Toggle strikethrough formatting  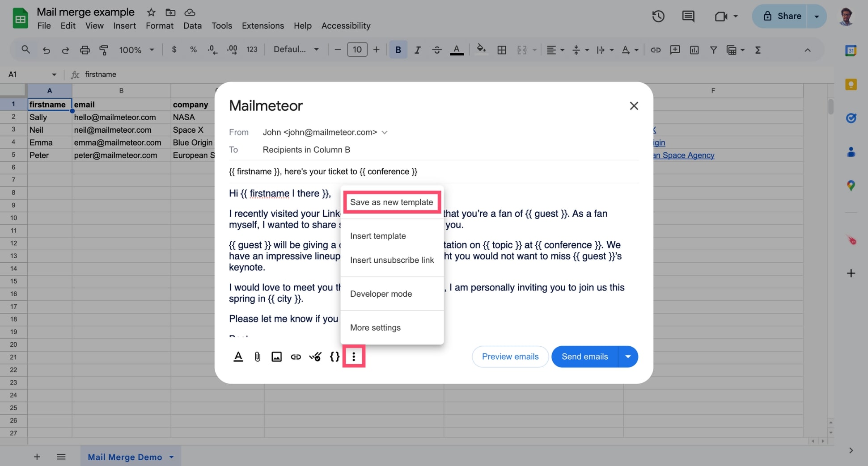[436, 50]
